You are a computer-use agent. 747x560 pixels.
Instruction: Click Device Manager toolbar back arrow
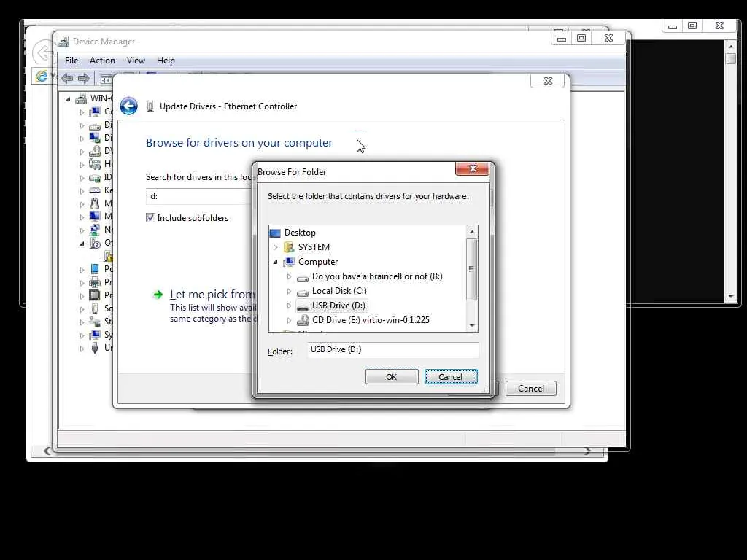(68, 79)
